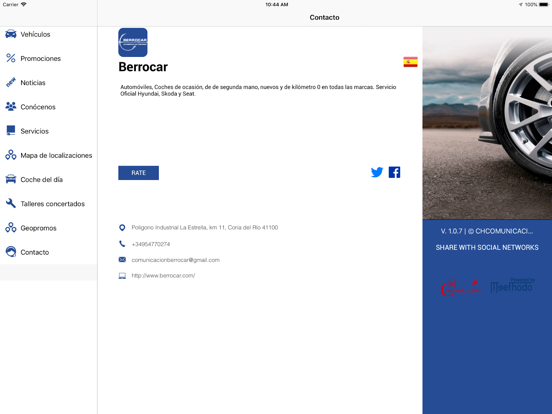Tap the V. 1.0.7 copyright text
Screen dimensions: 552x414
pyautogui.click(x=487, y=231)
